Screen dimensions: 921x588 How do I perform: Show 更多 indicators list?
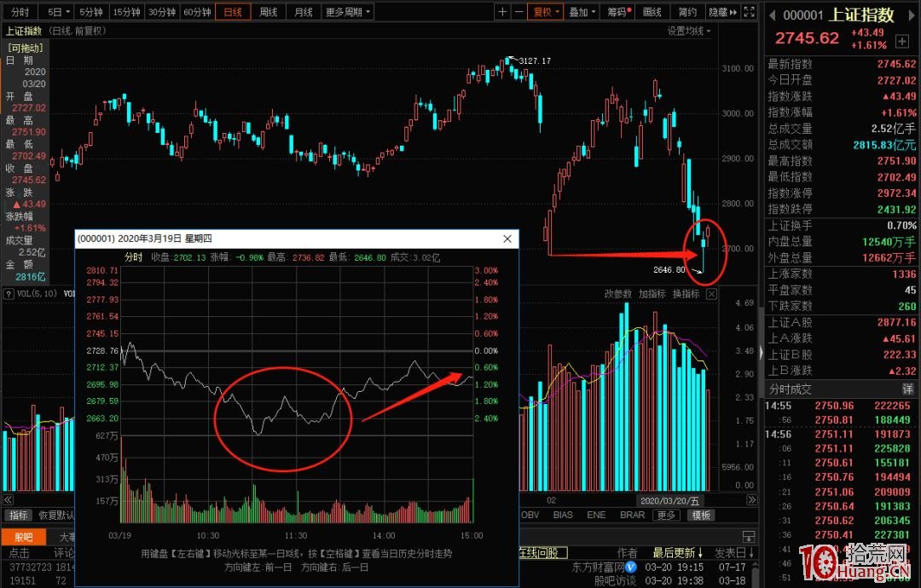(x=666, y=516)
